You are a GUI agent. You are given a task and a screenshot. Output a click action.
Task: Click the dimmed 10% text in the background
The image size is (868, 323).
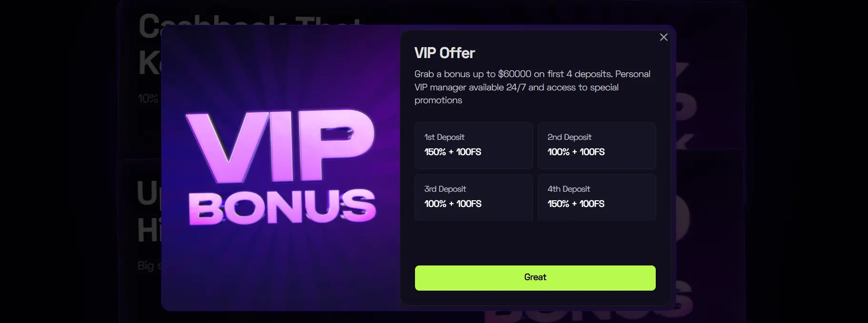click(x=148, y=98)
